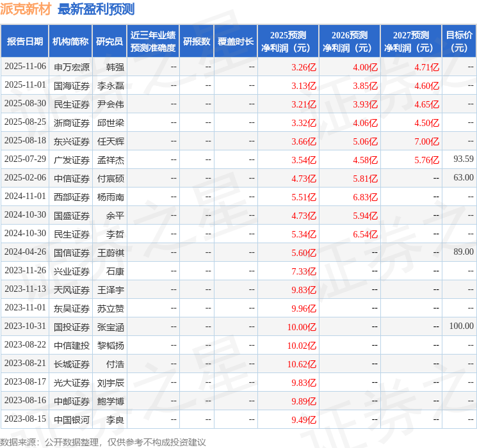Click the 近三年业绩预测准确度 column header
Screen dimensions: 477x448
click(x=153, y=42)
